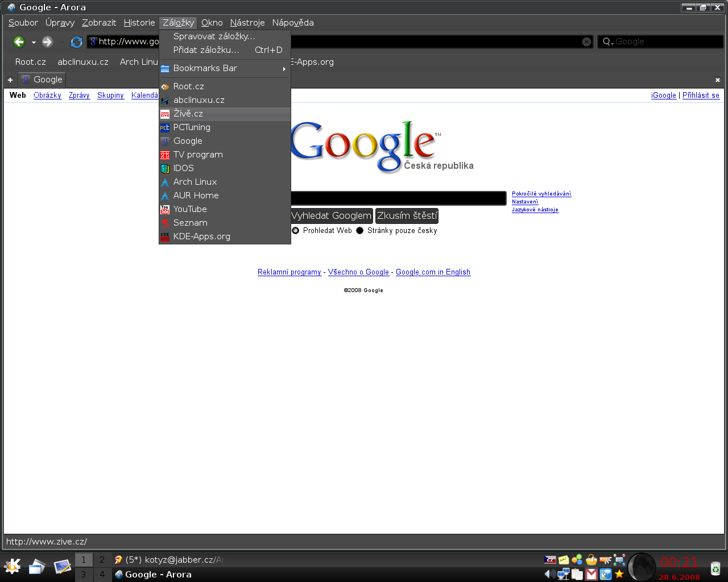Open the KDE K menu launcher
This screenshot has height=582, width=728.
12,566
